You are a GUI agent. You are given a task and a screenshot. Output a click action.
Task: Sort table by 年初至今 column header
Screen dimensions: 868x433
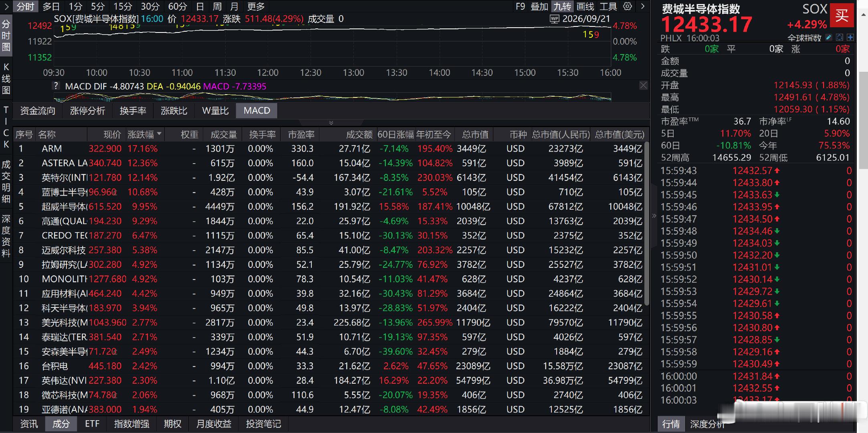point(434,134)
